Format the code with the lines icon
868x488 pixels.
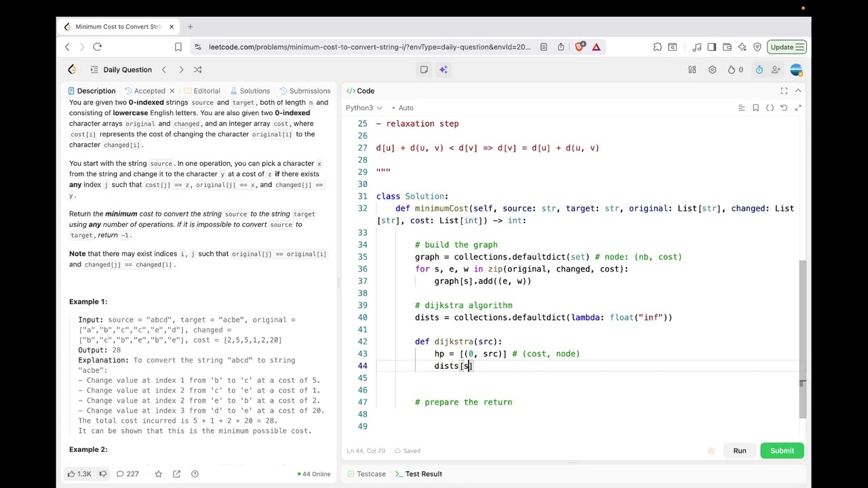[741, 108]
